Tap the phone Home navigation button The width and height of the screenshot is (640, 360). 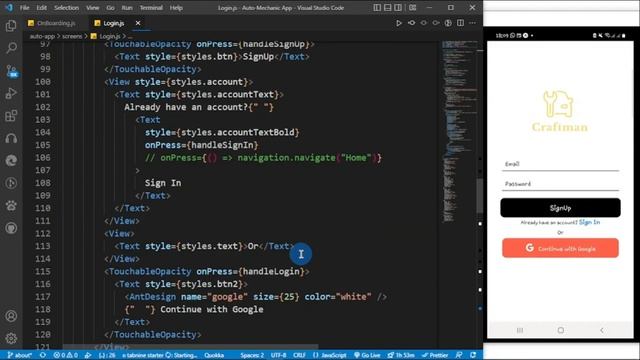tap(561, 330)
